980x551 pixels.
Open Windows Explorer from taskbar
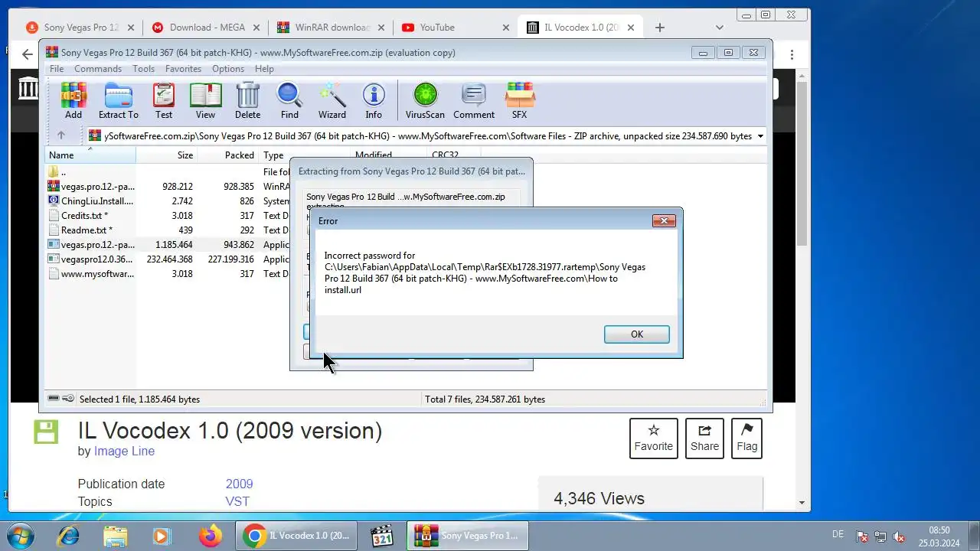coord(115,536)
